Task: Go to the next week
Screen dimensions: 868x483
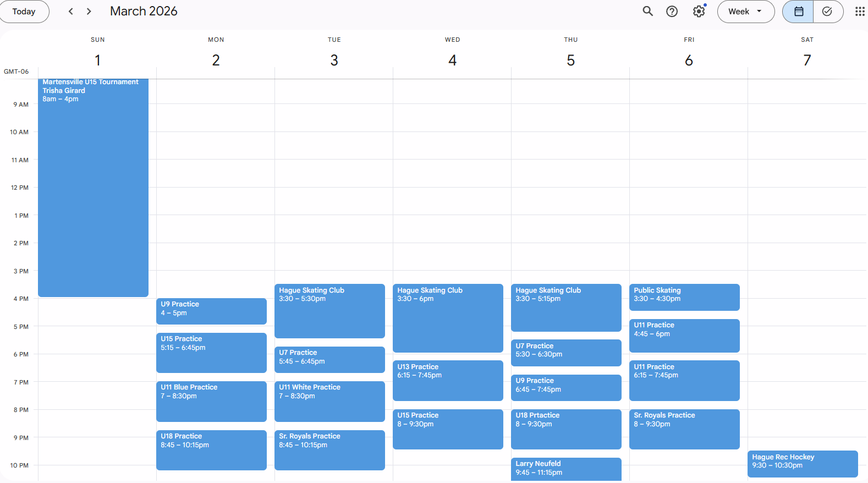Action: [x=89, y=12]
